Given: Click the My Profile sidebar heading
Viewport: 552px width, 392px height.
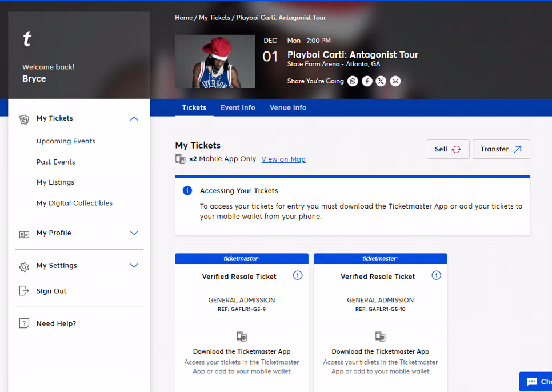Looking at the screenshot, I should (x=54, y=233).
